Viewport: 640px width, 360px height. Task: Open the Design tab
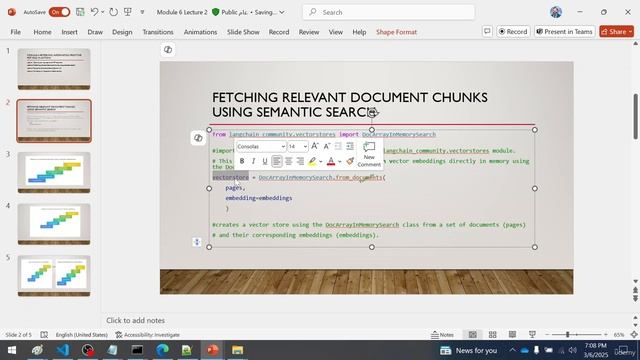122,32
